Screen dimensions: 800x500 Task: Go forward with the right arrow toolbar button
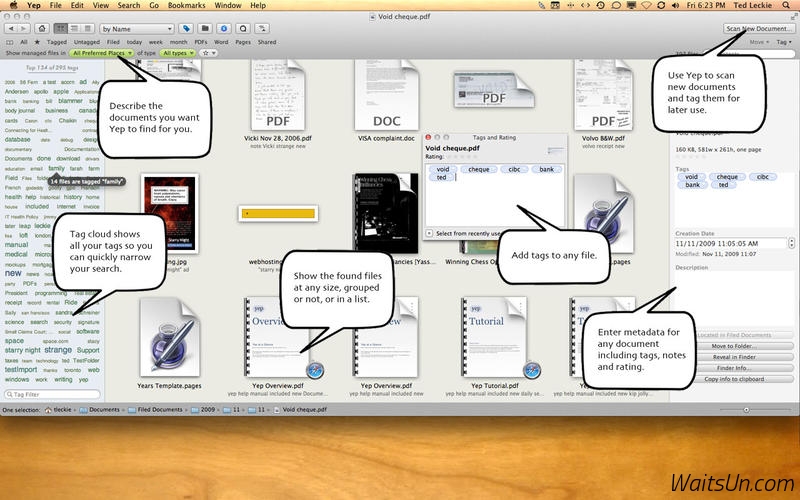(23, 29)
